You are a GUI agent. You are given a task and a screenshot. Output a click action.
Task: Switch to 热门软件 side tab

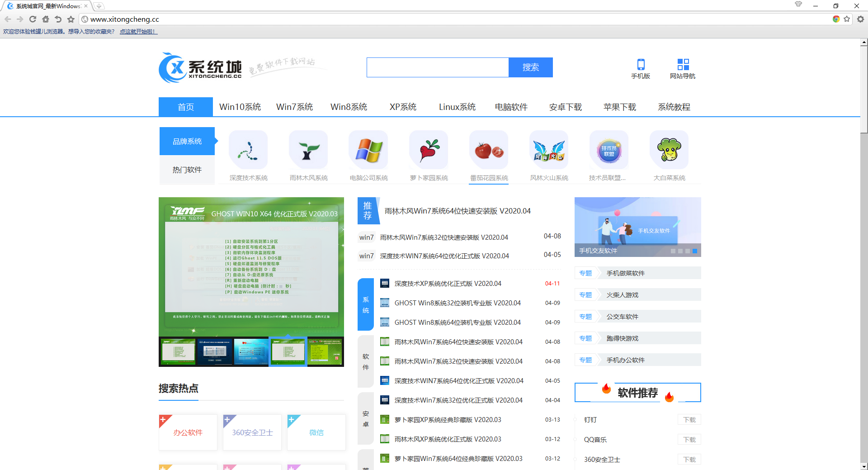click(x=187, y=170)
